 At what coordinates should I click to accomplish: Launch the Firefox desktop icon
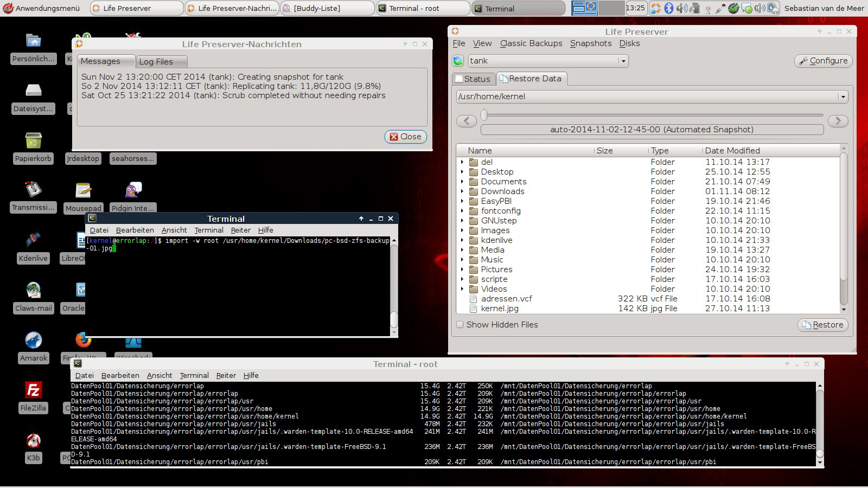84,340
